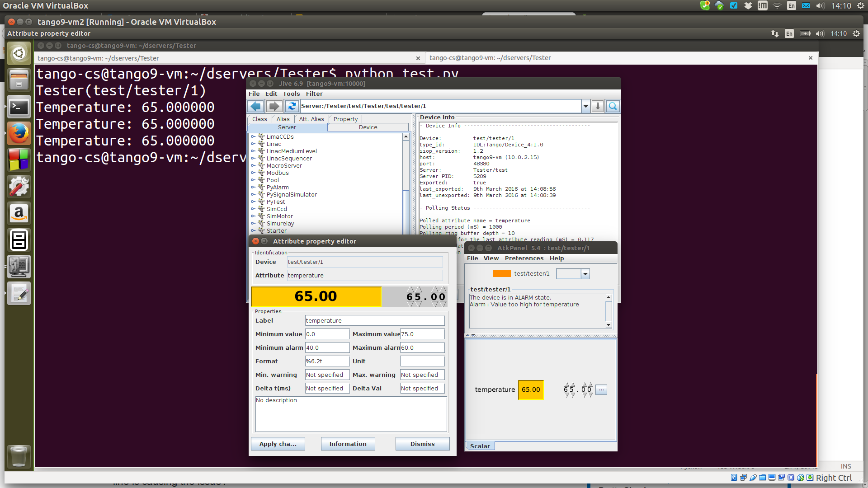Expand the Modbus server node
Viewport: 868px width, 488px height.
coord(253,173)
